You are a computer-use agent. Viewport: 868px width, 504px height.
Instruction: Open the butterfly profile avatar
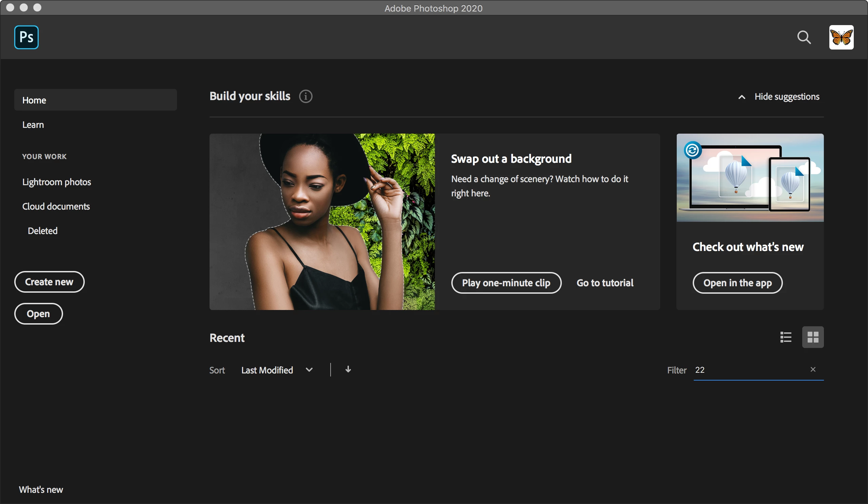tap(841, 37)
